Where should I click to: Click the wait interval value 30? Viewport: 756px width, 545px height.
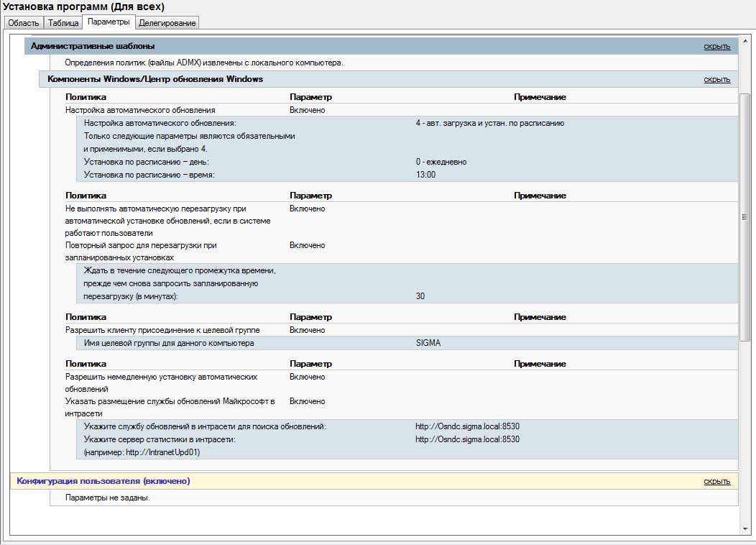coord(420,296)
